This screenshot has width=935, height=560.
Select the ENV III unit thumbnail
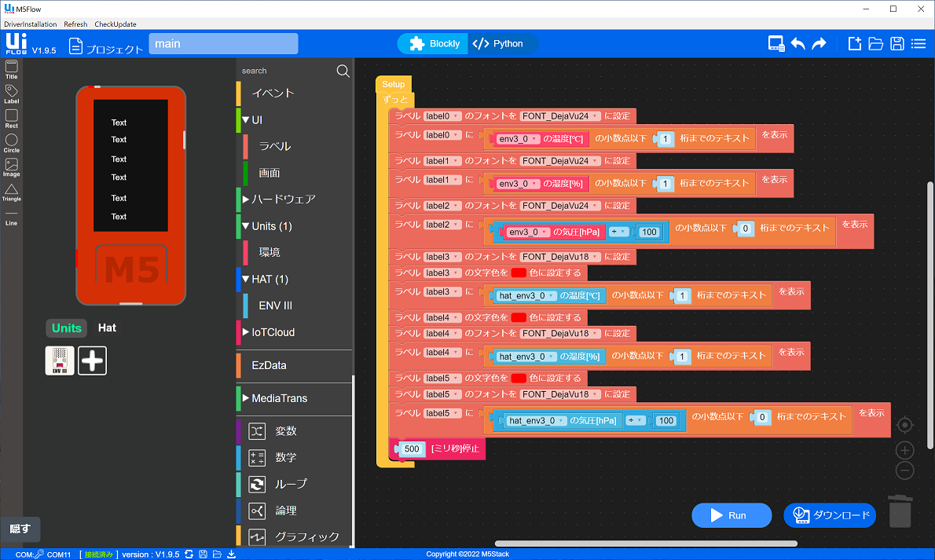pos(60,361)
